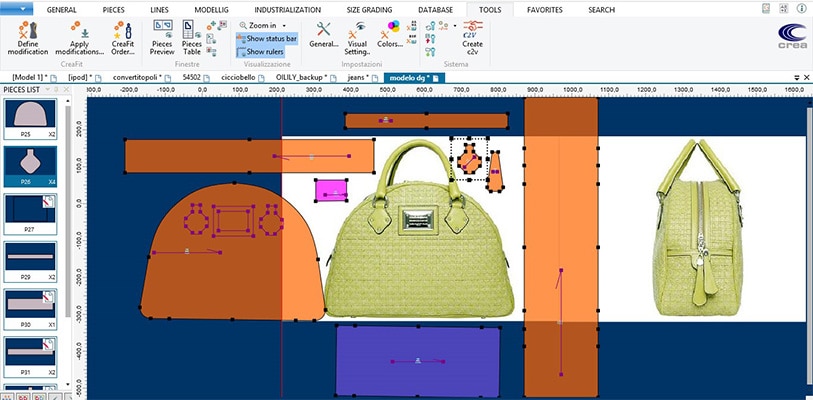Click the Zoom in button
This screenshot has width=813, height=400.
258,25
